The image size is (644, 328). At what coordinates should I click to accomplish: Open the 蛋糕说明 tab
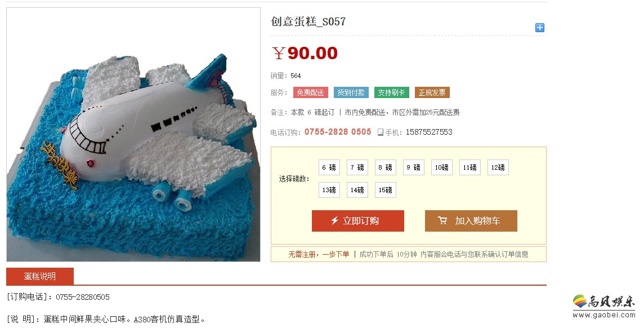click(40, 276)
